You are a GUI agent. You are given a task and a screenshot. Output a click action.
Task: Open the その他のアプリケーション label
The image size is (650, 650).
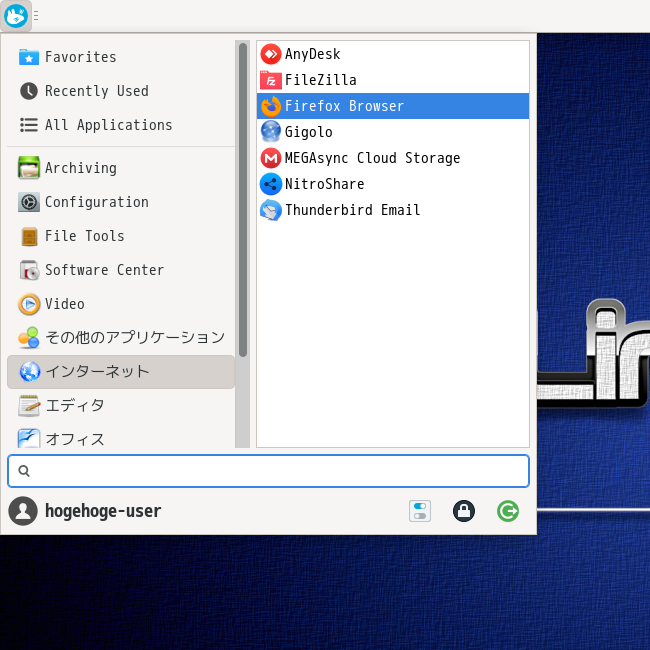pos(135,338)
